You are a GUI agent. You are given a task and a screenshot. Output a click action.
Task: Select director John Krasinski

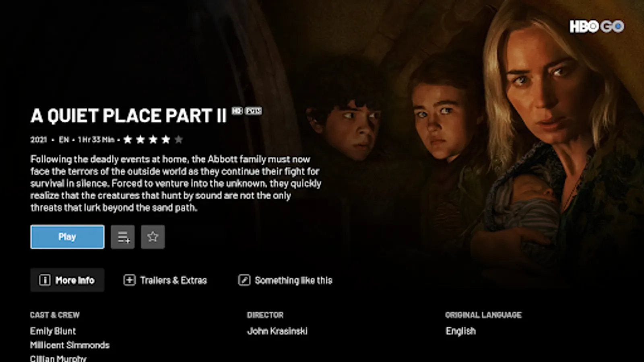pos(277,331)
